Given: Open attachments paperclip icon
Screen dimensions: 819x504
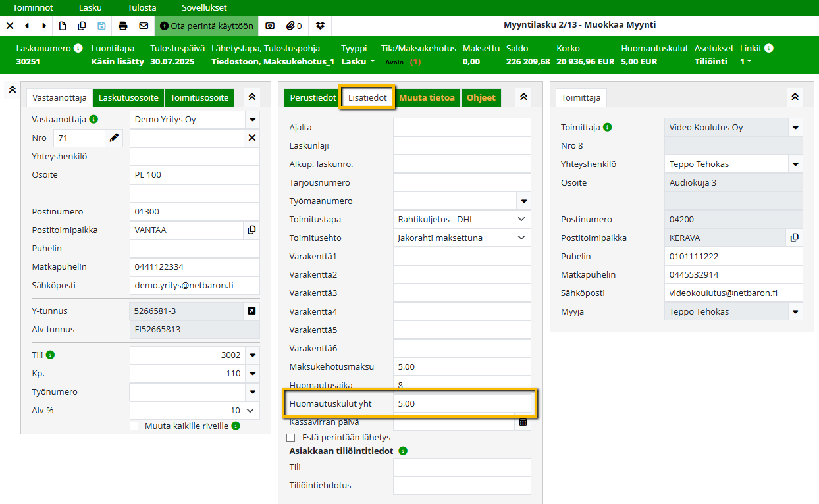Looking at the screenshot, I should (294, 26).
